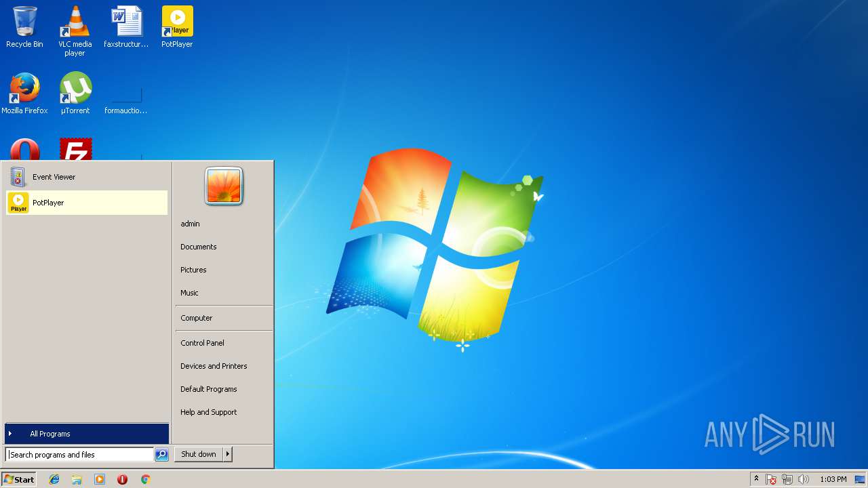
Task: Expand All Programs list
Action: click(x=87, y=434)
